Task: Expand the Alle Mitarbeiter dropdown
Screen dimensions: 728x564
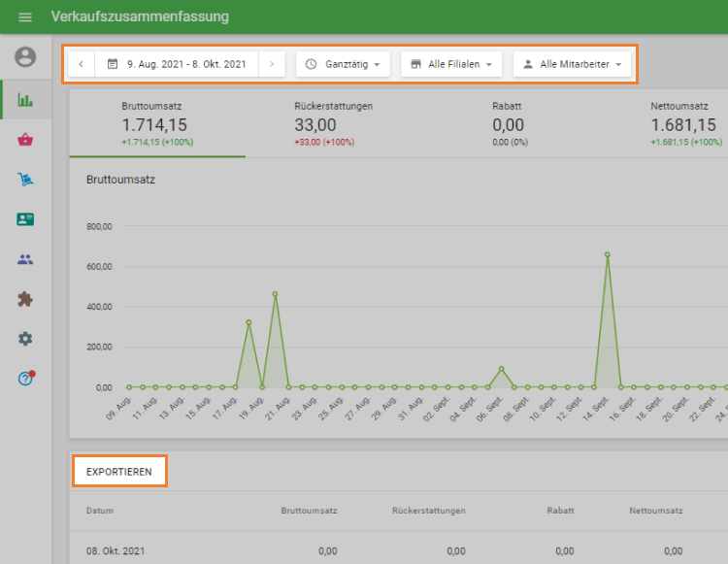Action: [572, 64]
